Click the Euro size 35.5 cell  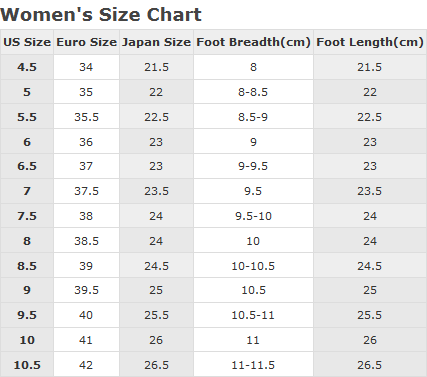coord(86,117)
